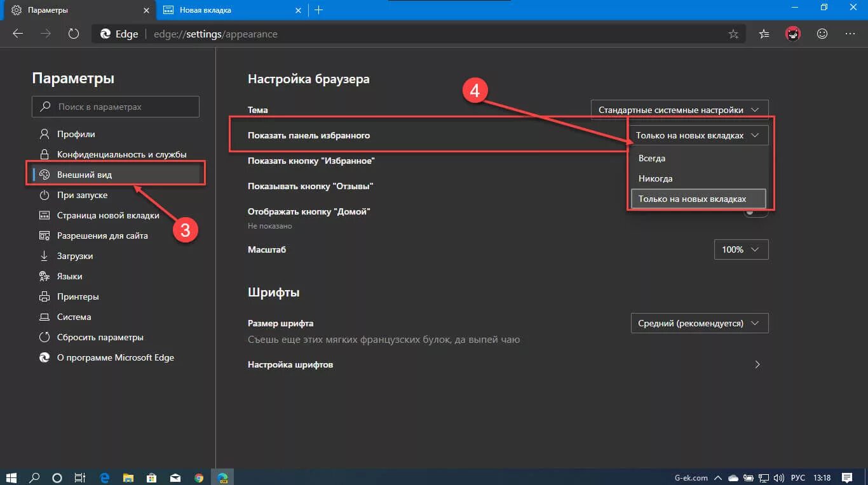
Task: Collapse the favorites bar dropdown Только на новых вкладках
Action: click(x=699, y=135)
